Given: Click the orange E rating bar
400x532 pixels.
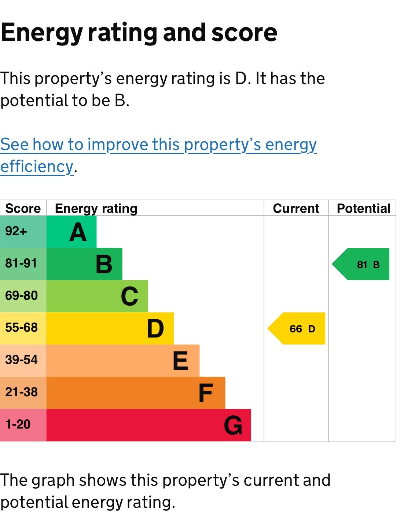Looking at the screenshot, I should (123, 361).
